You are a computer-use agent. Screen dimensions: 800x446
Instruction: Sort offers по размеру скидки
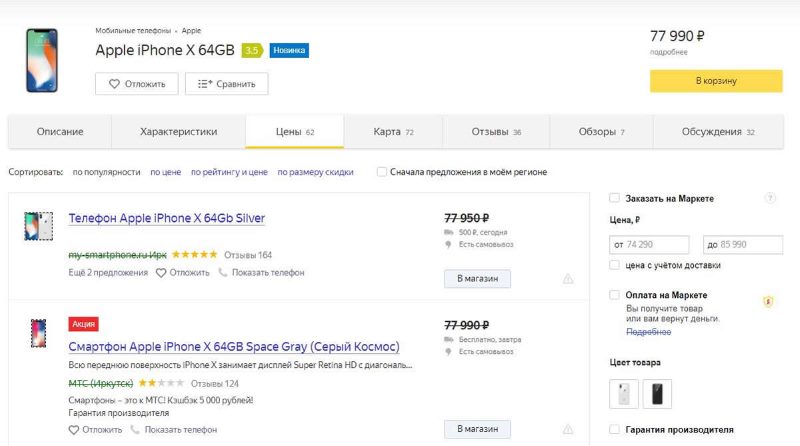[315, 172]
